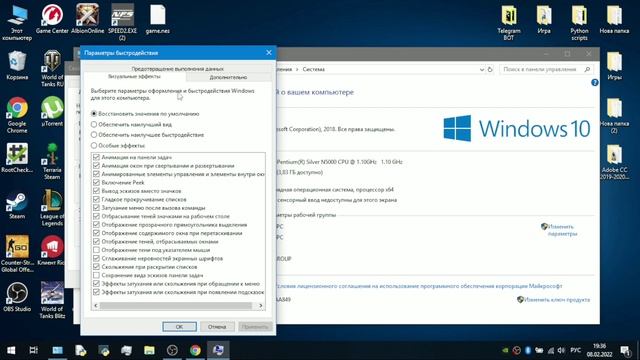Click the OK button

(179, 327)
